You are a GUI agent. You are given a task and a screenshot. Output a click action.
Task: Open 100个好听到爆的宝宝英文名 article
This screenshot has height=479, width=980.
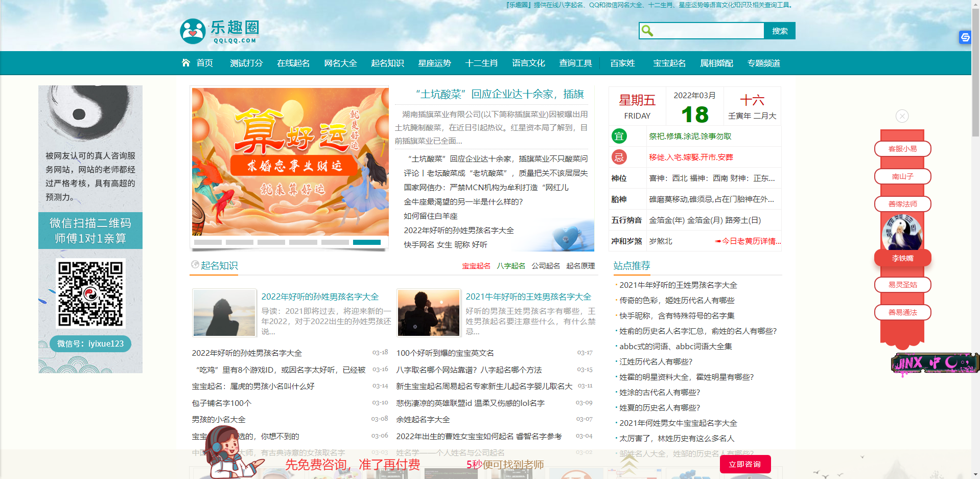coord(445,353)
